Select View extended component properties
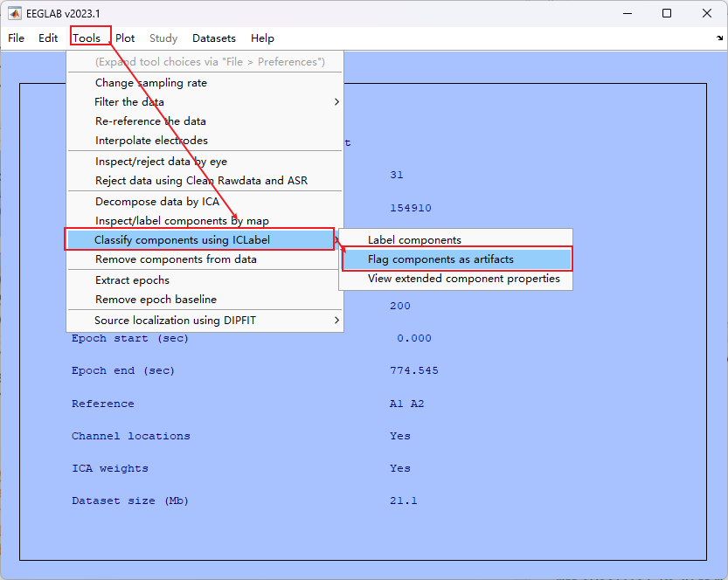 456,279
